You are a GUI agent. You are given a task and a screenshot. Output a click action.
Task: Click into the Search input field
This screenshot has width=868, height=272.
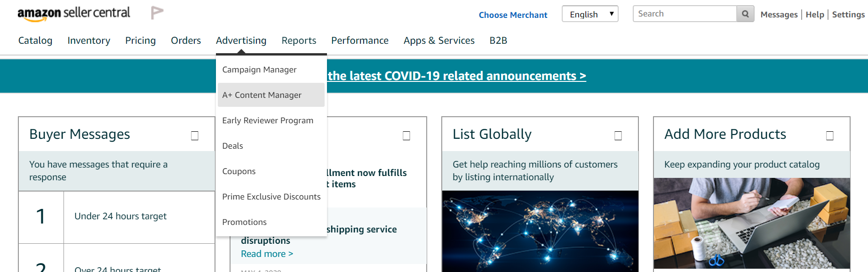(x=685, y=14)
